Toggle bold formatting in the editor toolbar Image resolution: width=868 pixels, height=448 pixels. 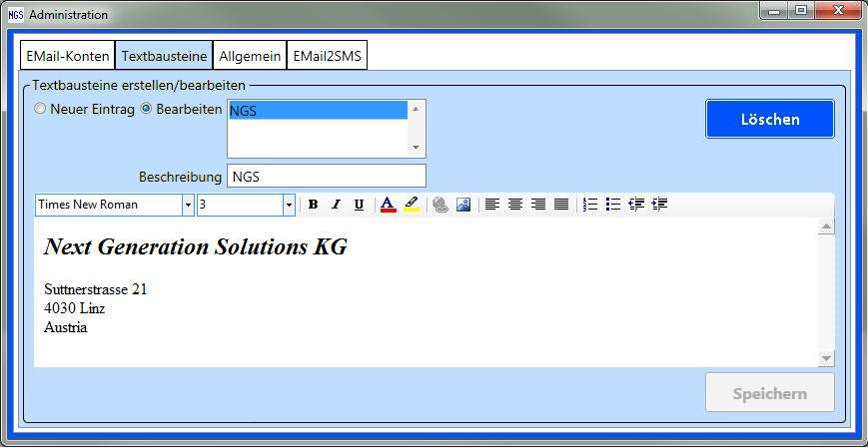point(313,205)
